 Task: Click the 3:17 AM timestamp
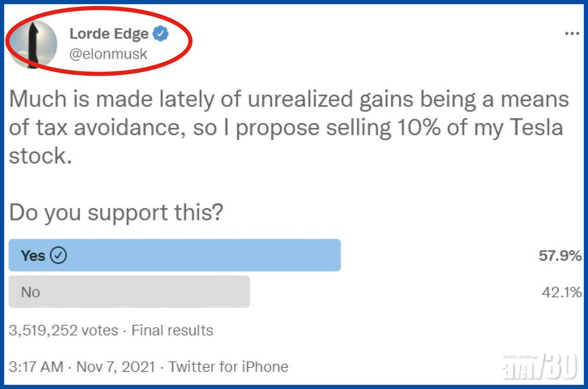(36, 366)
